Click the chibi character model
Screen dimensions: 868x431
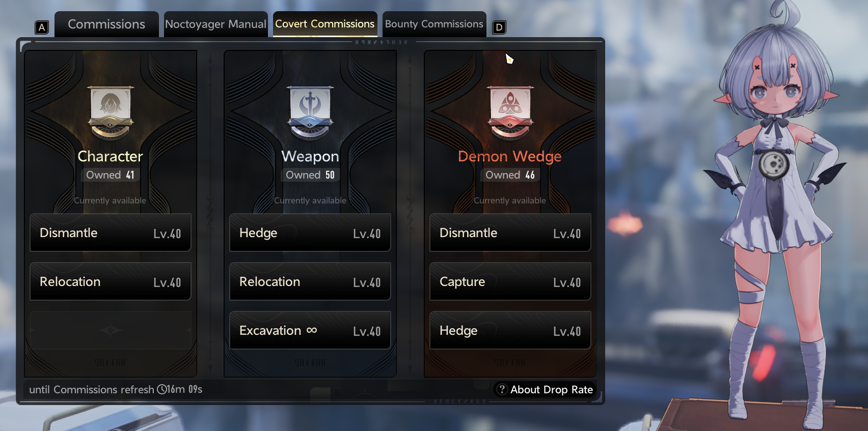click(774, 214)
